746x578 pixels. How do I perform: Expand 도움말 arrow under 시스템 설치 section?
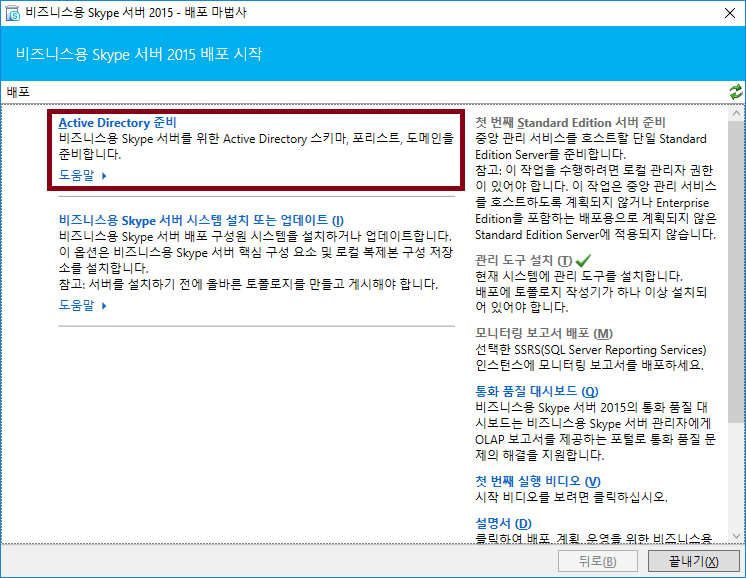pyautogui.click(x=104, y=305)
